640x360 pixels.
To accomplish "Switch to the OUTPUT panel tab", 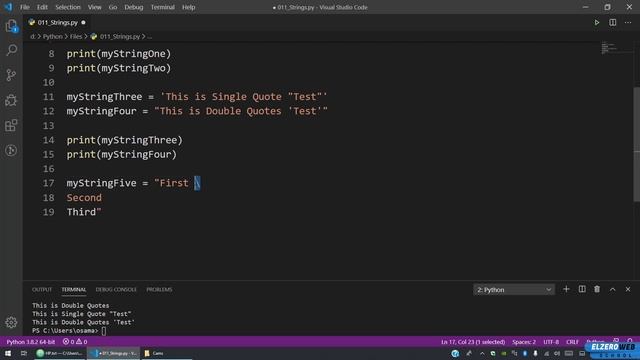I will pos(42,289).
